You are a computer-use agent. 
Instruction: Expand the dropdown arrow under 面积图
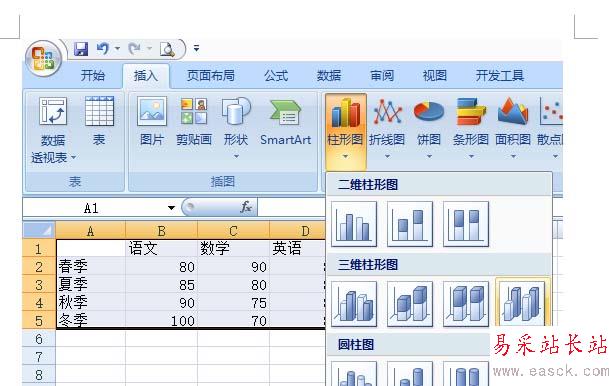click(513, 156)
